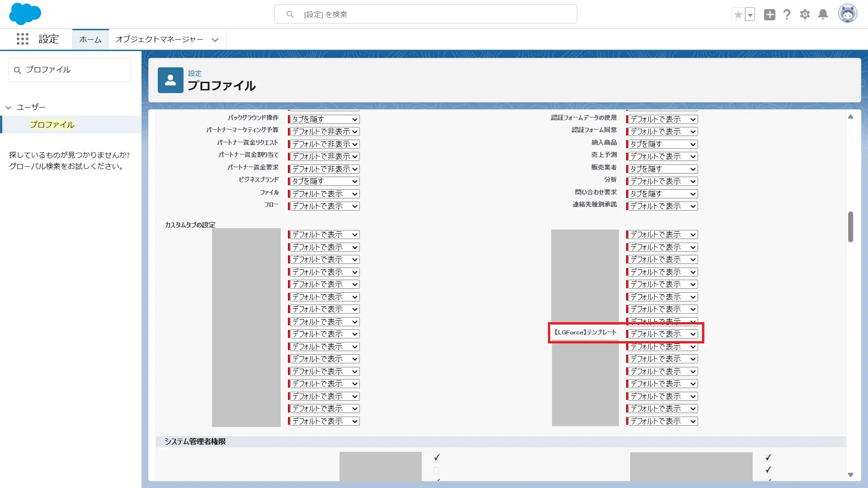868x488 pixels.
Task: Click the [設定] を検索 search field
Action: pyautogui.click(x=425, y=14)
